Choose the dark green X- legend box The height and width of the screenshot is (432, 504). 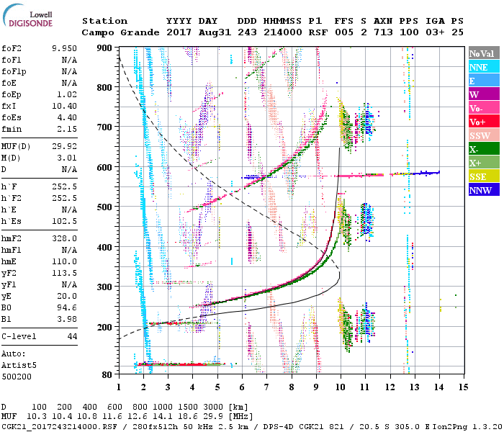(x=481, y=150)
